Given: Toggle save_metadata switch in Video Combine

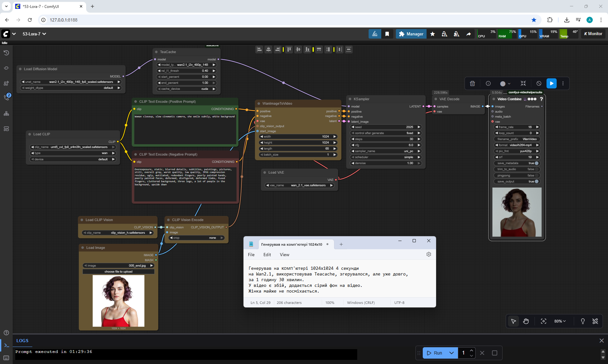Looking at the screenshot, I should pyautogui.click(x=536, y=163).
